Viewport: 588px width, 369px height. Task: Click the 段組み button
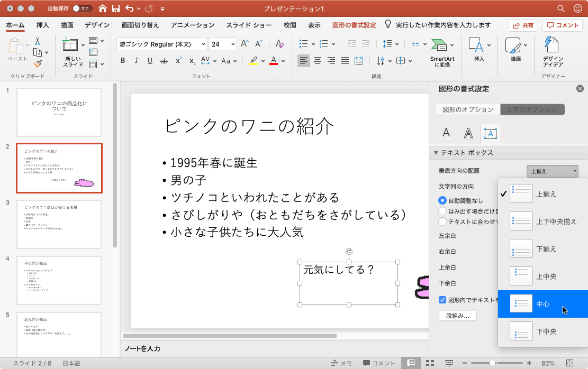(457, 316)
